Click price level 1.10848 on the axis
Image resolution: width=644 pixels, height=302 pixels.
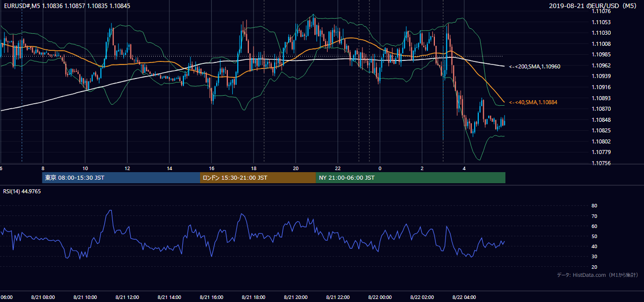pyautogui.click(x=601, y=120)
